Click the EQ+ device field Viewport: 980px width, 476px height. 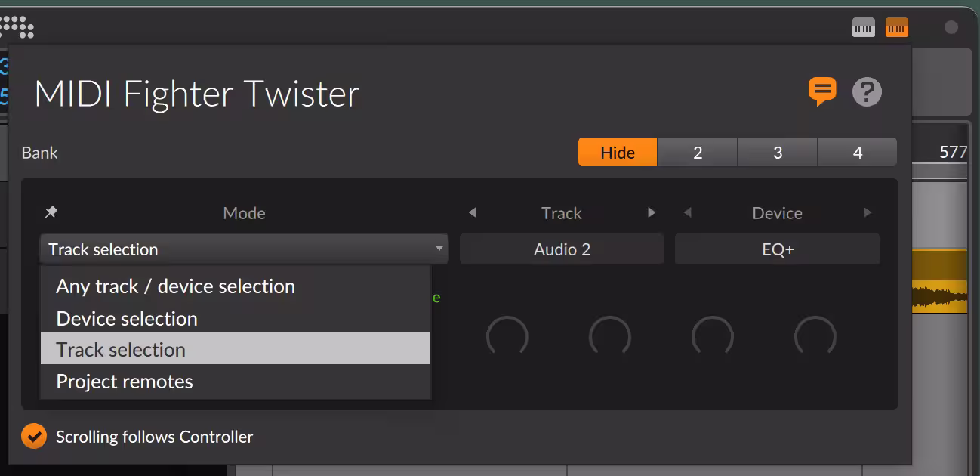[x=778, y=249]
